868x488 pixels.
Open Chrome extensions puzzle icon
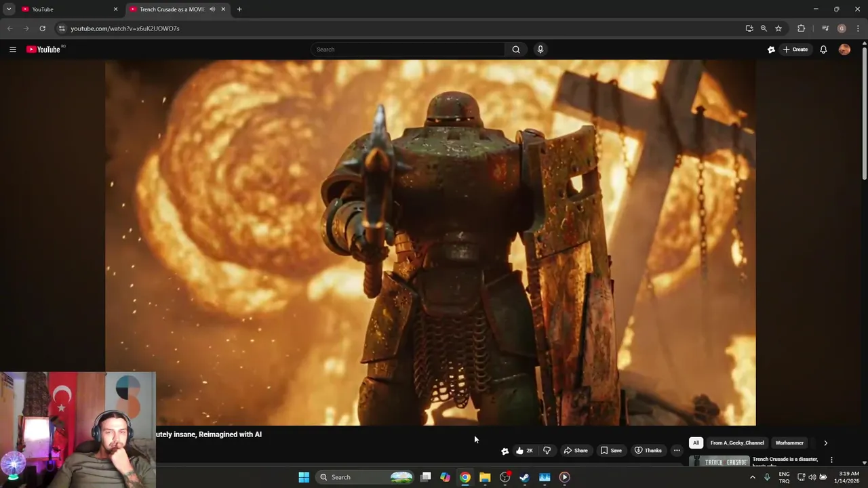801,28
